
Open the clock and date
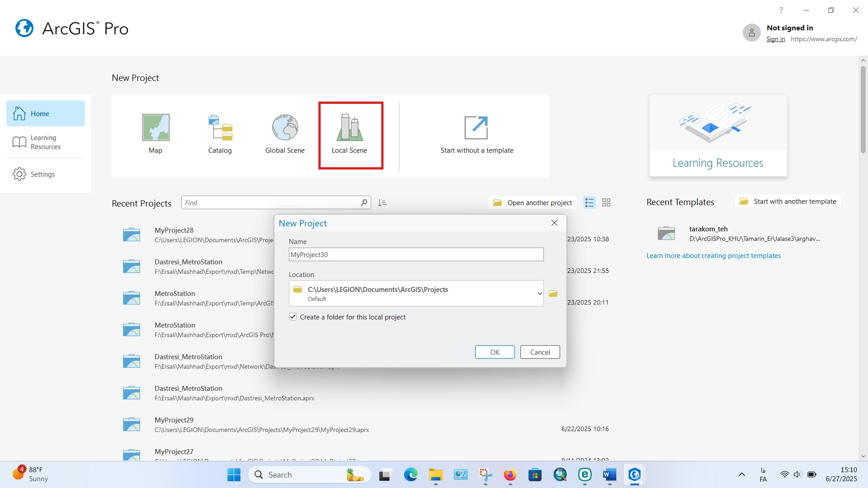tap(841, 474)
